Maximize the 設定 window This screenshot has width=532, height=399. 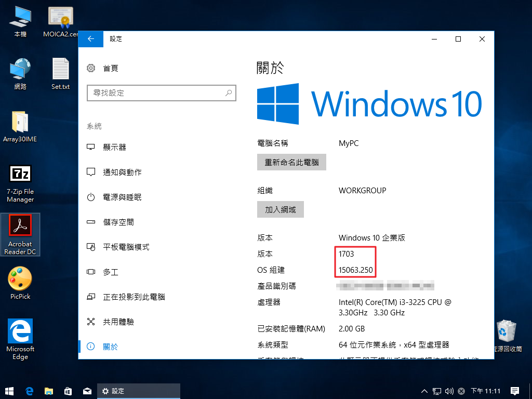458,39
